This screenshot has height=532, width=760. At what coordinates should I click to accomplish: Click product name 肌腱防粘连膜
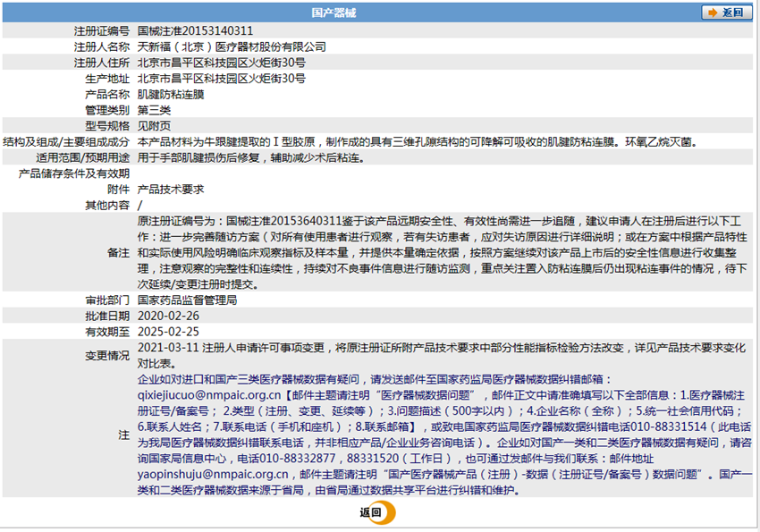[x=171, y=95]
